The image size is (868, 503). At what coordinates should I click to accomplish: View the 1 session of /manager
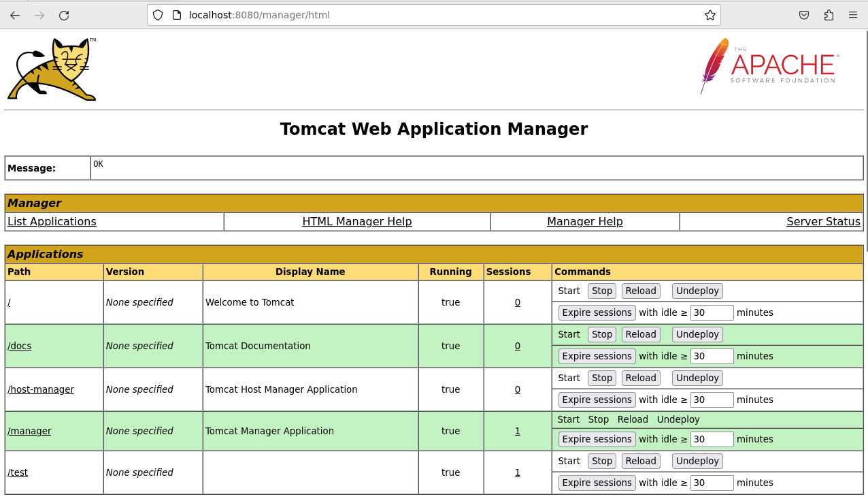(518, 431)
